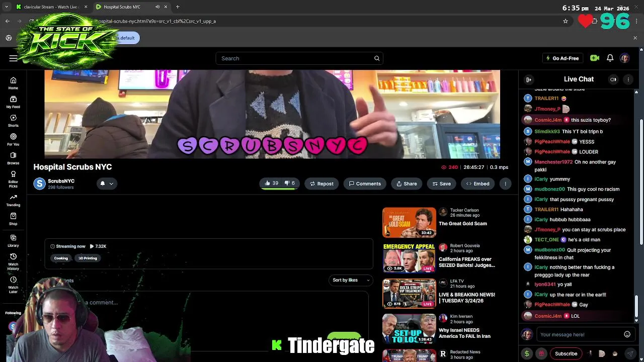Open the emoji picker in the chat input
This screenshot has height=362, width=644.
point(627,334)
